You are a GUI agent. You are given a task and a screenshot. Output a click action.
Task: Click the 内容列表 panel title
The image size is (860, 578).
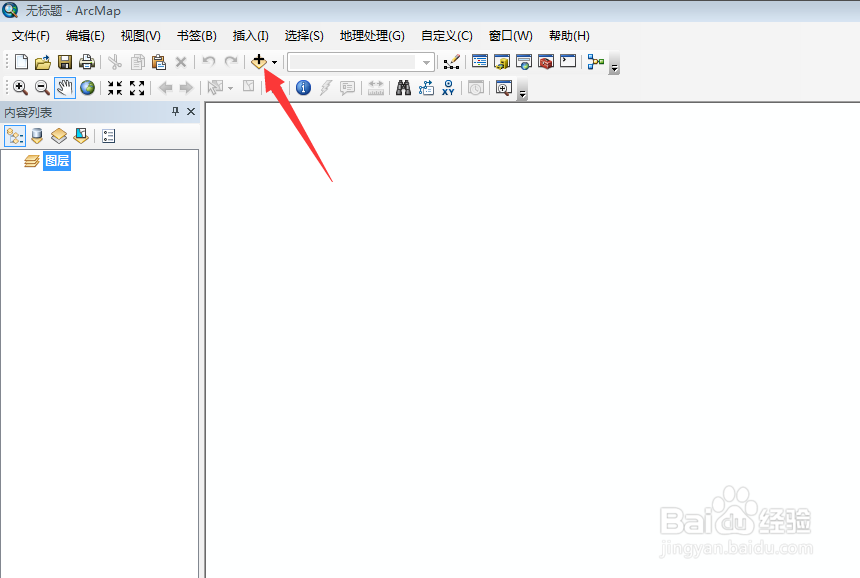click(28, 112)
